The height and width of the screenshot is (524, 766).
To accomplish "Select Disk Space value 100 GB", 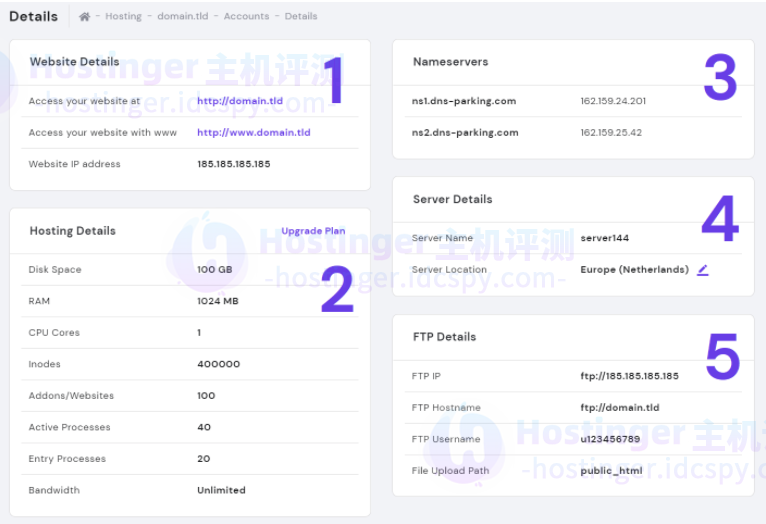I will (214, 270).
